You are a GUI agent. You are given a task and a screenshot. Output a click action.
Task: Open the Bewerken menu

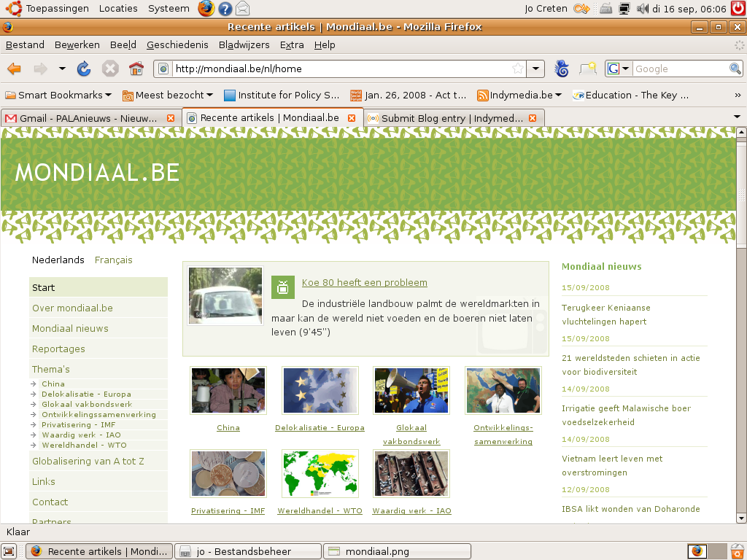(77, 44)
